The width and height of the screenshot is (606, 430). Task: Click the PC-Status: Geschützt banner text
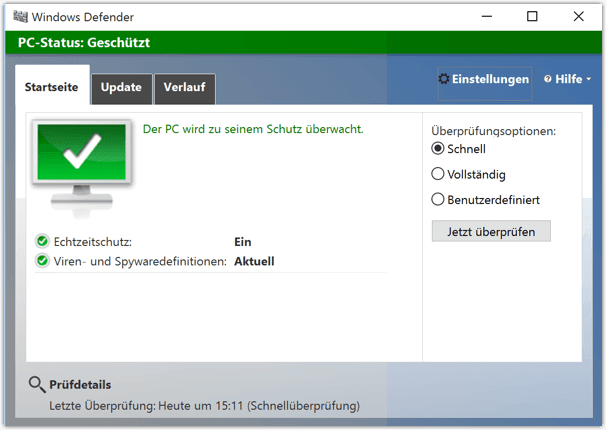84,42
